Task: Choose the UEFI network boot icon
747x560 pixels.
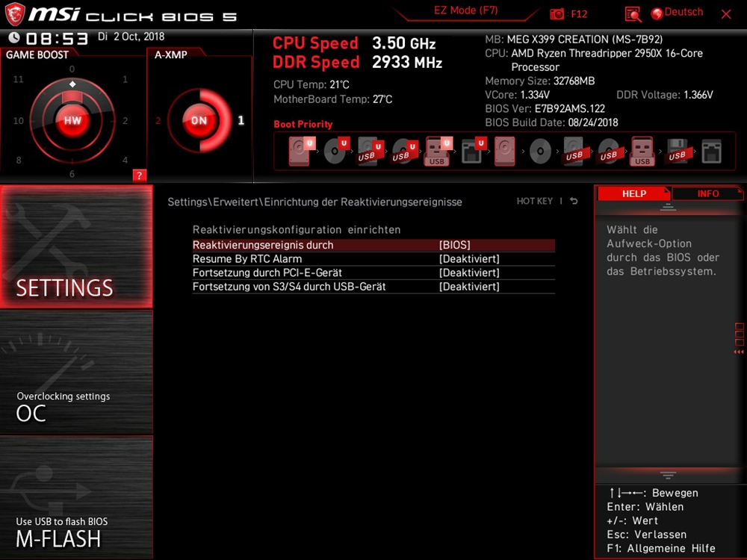Action: (x=474, y=151)
